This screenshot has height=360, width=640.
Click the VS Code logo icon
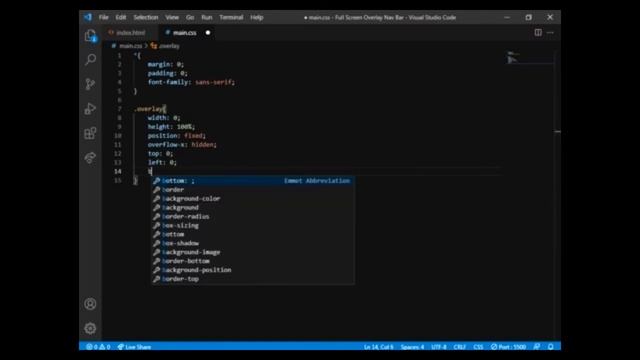click(88, 18)
